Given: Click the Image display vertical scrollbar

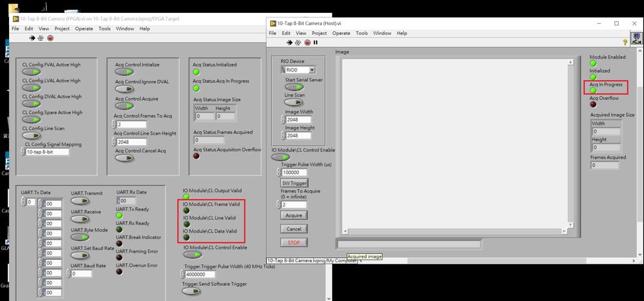Looking at the screenshot, I should [571, 144].
